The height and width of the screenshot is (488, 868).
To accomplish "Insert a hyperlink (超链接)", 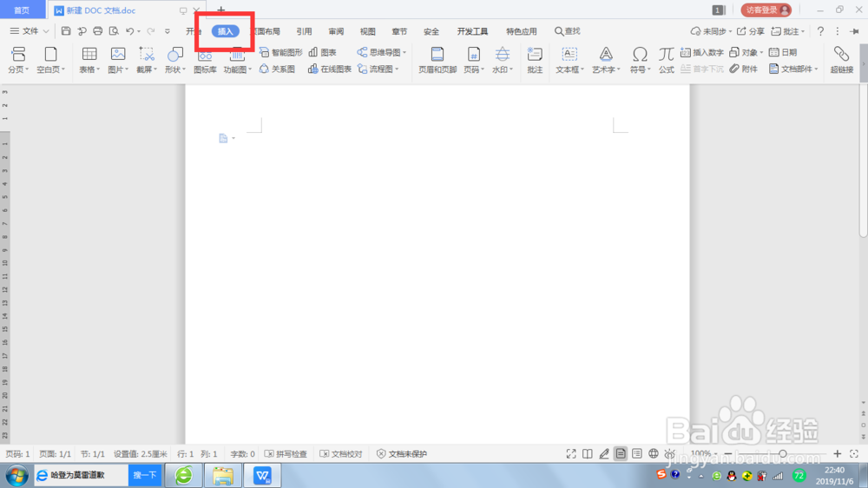I will 841,60.
